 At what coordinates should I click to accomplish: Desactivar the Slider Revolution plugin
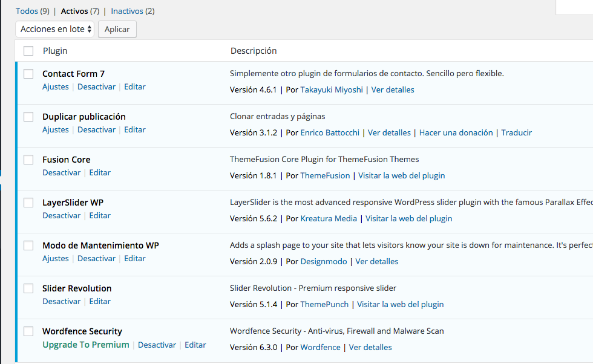click(x=62, y=301)
